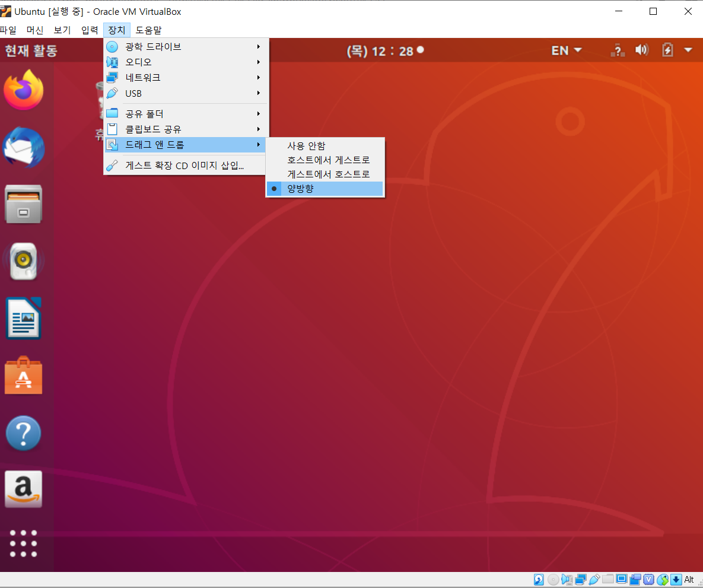Click the optical disk status bar icon
The height and width of the screenshot is (588, 703).
(x=554, y=580)
